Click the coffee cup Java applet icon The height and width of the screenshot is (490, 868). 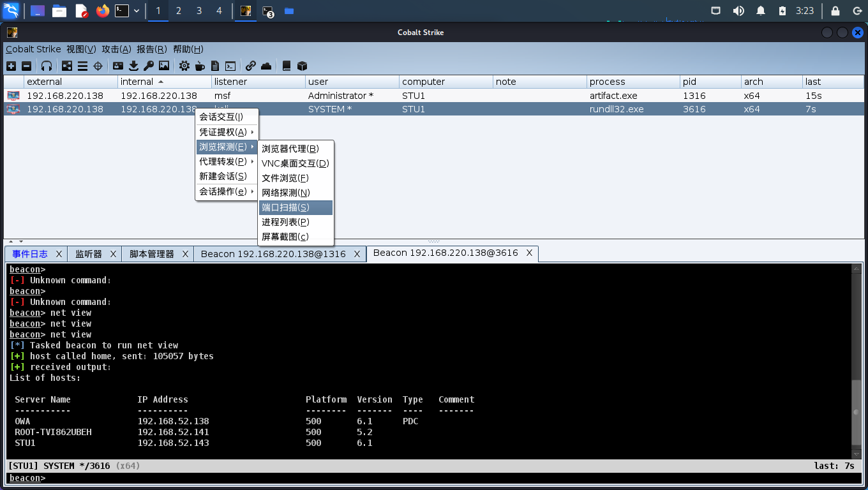pyautogui.click(x=200, y=66)
